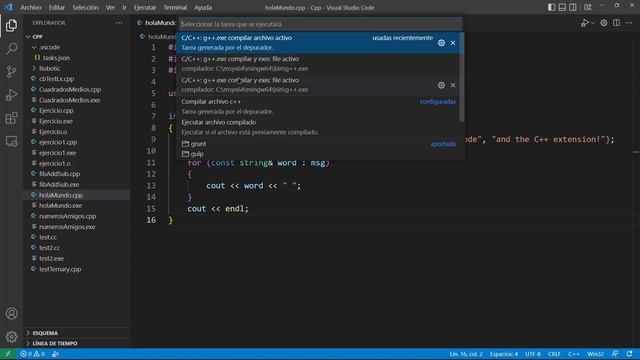
Task: Click the task list scrollbar
Action: [462, 77]
